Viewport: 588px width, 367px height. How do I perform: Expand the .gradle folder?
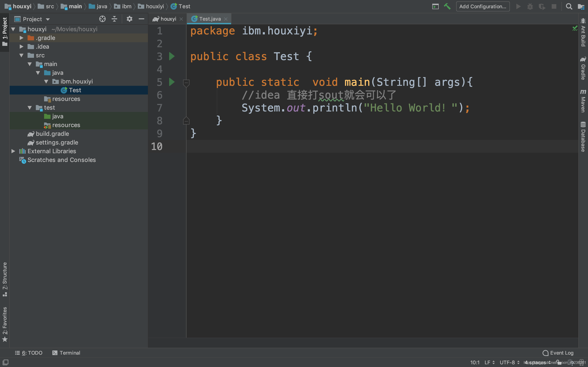pyautogui.click(x=21, y=38)
